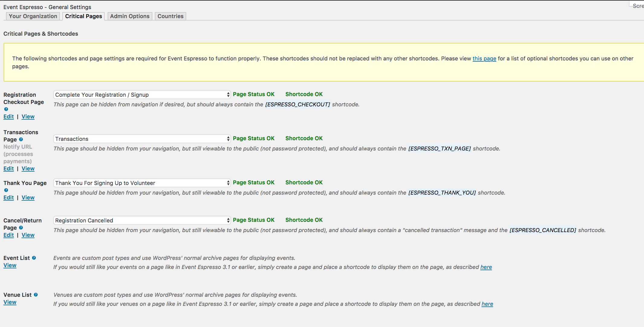Click 'this page' link in yellow notice
The image size is (644, 327).
(x=484, y=59)
